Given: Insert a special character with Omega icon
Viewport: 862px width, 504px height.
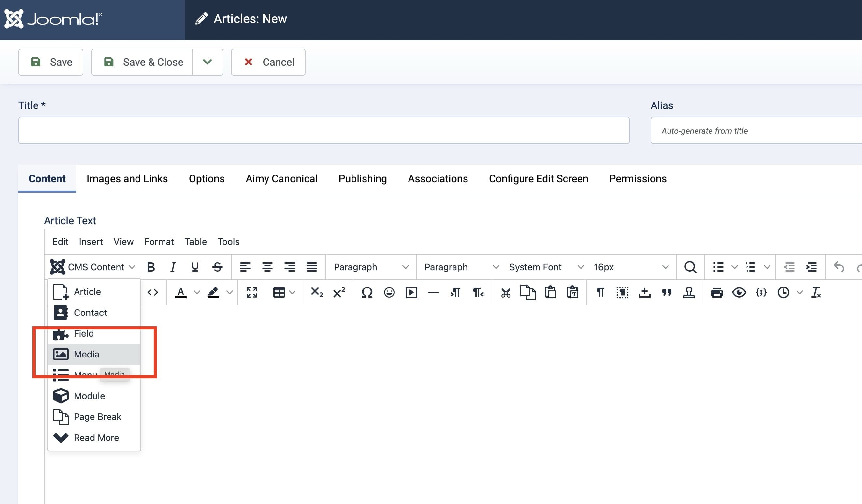Looking at the screenshot, I should click(367, 292).
